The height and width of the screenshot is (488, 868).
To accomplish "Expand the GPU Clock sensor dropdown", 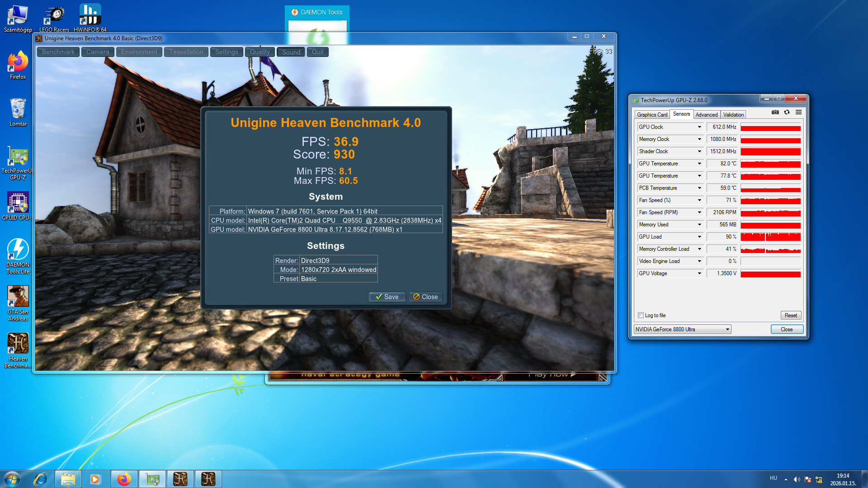I will [699, 127].
